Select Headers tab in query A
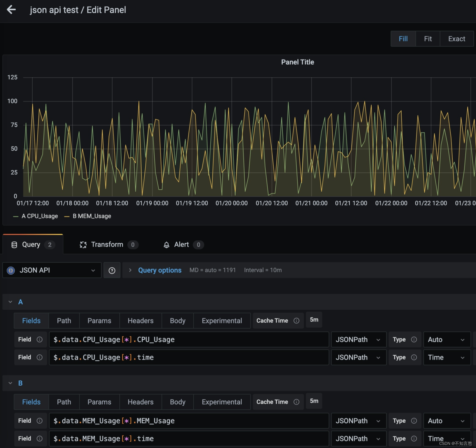The image size is (476, 448). click(141, 321)
